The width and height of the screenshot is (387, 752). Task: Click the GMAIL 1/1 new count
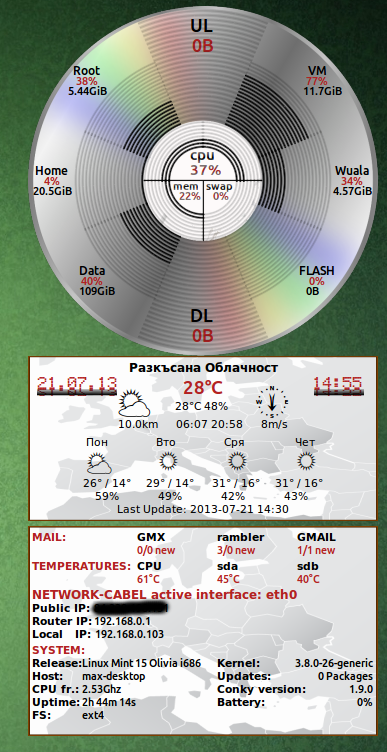316,550
